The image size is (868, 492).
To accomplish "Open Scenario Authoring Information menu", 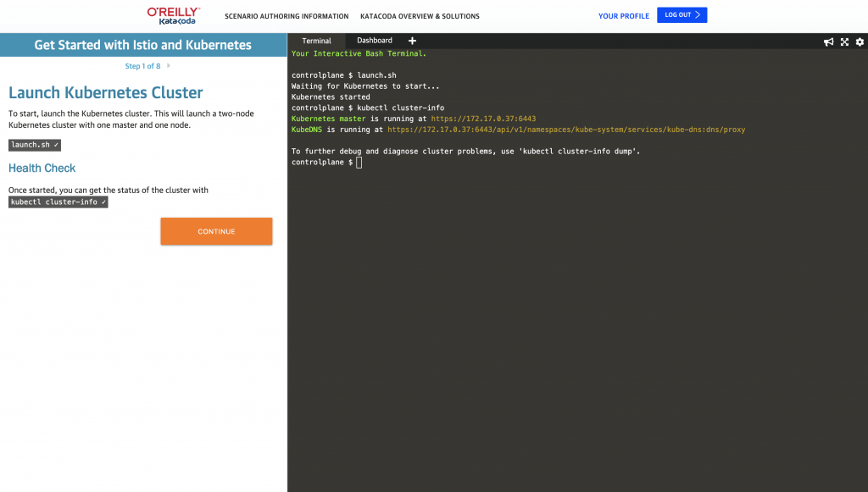I will click(x=287, y=17).
